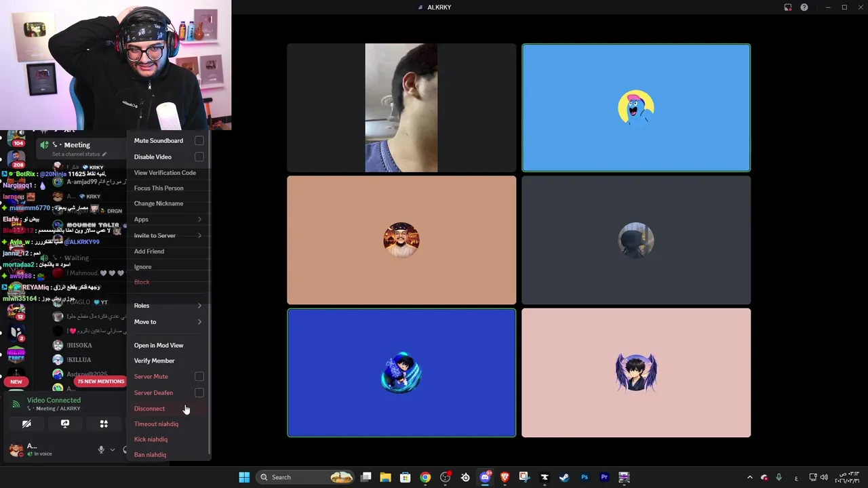Viewport: 868px width, 488px height.
Task: Select the light blue tile with yellow avatar
Action: coord(636,108)
